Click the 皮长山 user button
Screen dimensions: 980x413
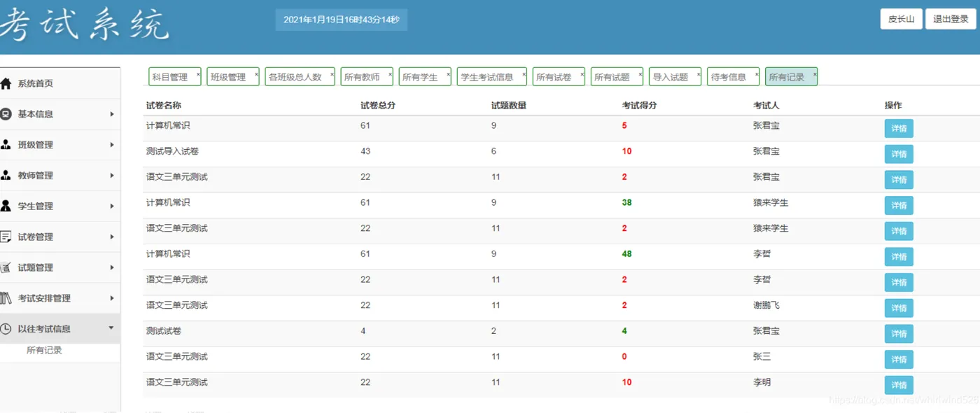tap(901, 20)
